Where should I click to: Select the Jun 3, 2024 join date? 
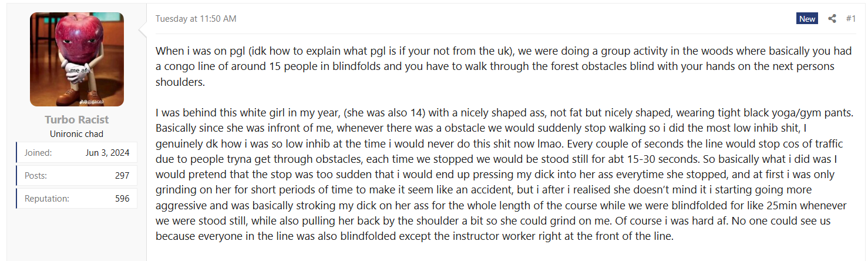tap(108, 153)
